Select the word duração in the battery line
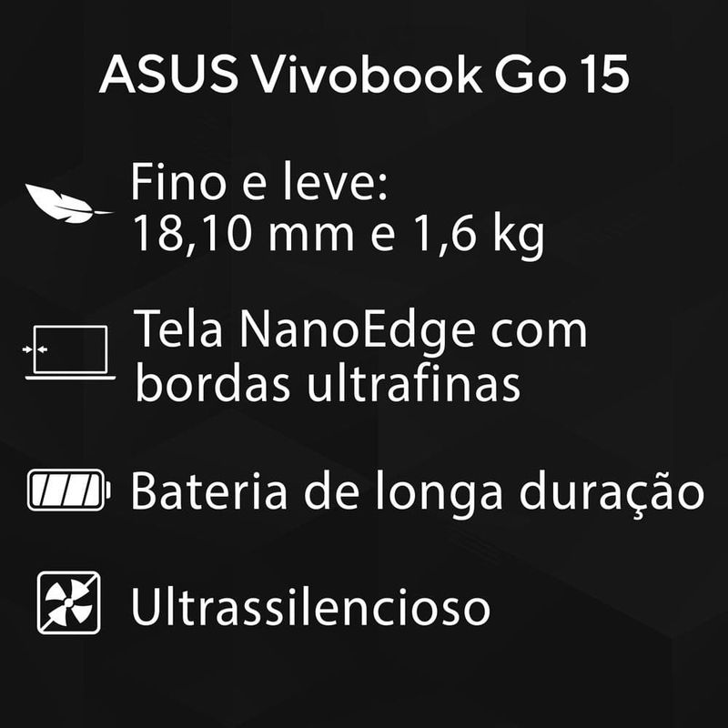 pyautogui.click(x=612, y=493)
